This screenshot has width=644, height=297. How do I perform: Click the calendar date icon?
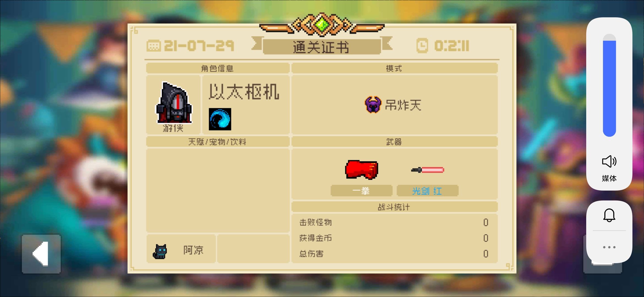154,46
